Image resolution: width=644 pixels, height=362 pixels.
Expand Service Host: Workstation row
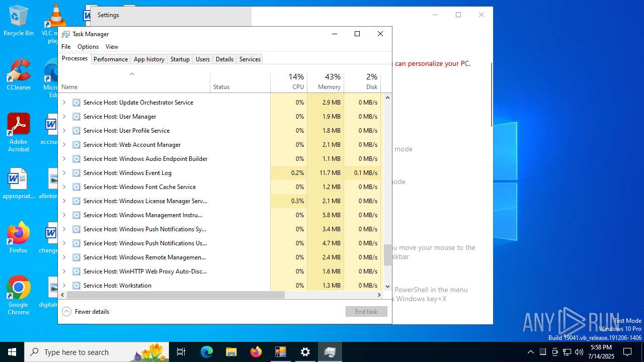64,286
